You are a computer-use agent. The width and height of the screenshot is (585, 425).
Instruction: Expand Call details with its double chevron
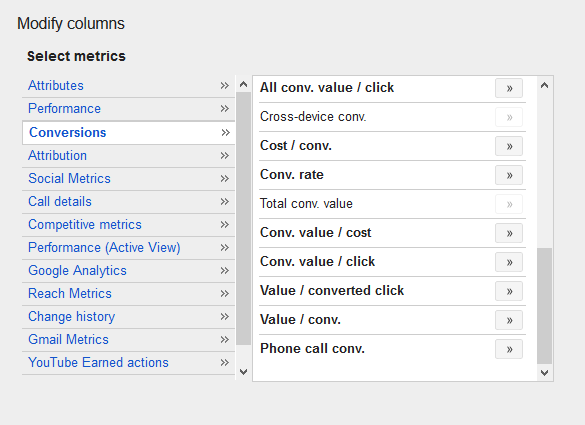(224, 201)
